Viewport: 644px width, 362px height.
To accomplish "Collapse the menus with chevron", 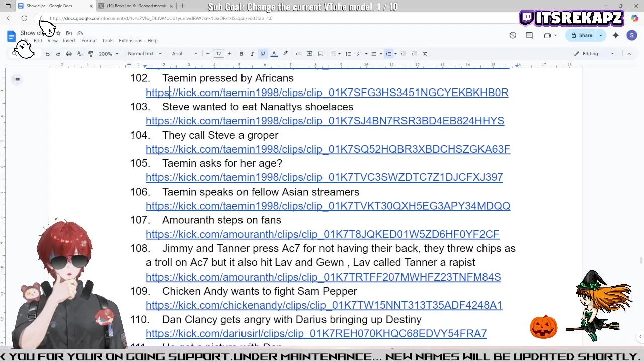I will 629,54.
